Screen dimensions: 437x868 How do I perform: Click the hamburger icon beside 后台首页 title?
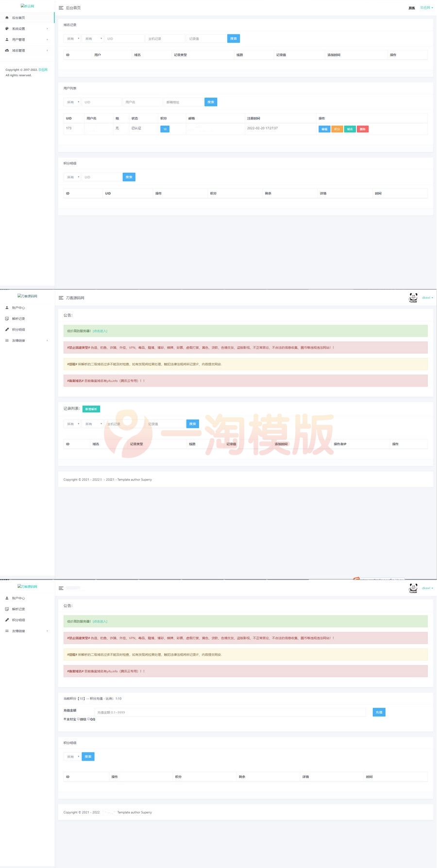pyautogui.click(x=61, y=8)
